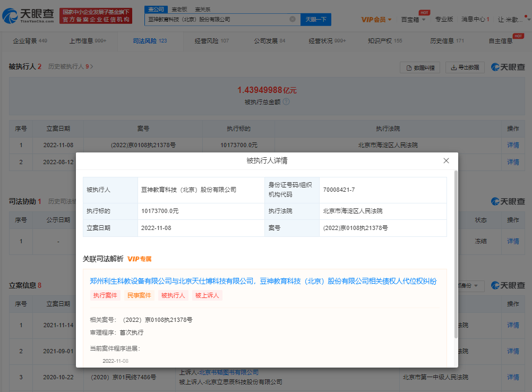The height and width of the screenshot is (392, 532).
Task: Select the 查公司 search tab
Action: (x=156, y=9)
